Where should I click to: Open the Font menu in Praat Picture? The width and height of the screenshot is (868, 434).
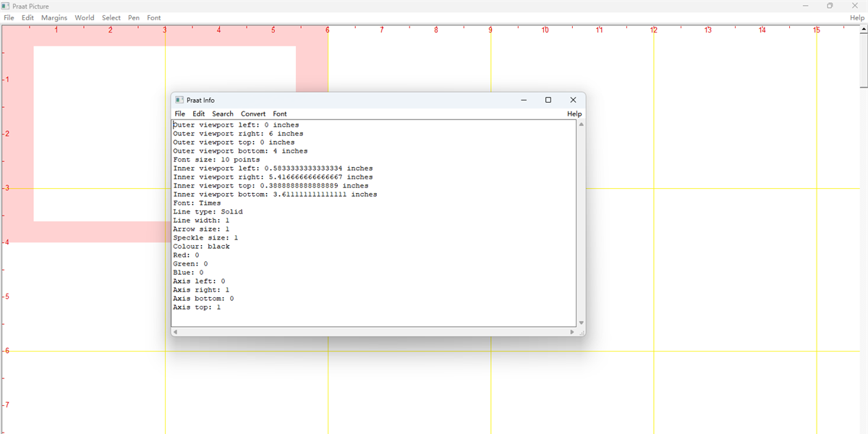[153, 17]
